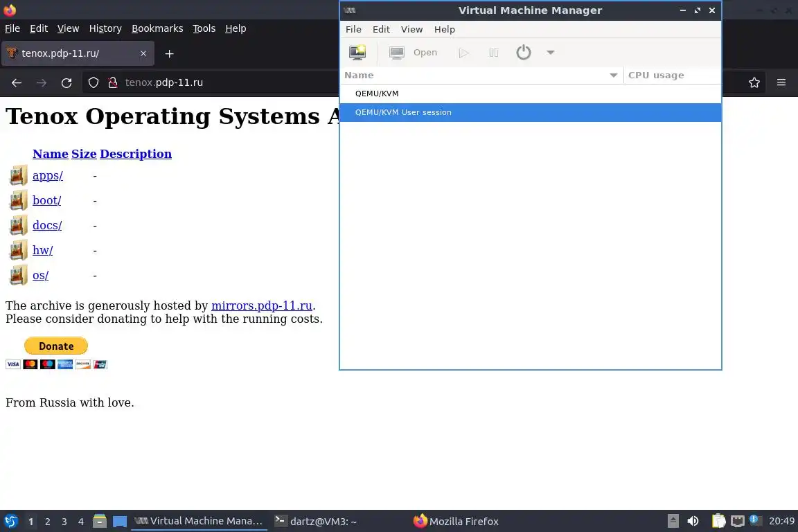This screenshot has height=532, width=798.
Task: Open the Firefox Edit menu
Action: click(39, 28)
